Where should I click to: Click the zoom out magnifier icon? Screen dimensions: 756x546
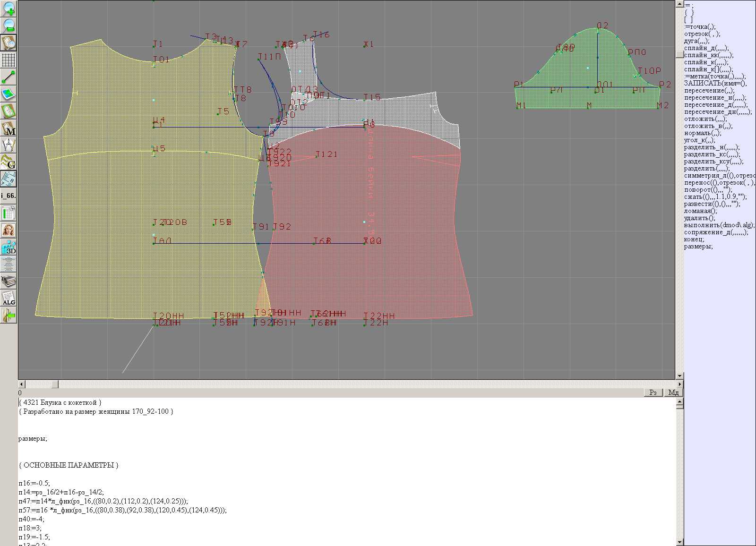pyautogui.click(x=9, y=25)
